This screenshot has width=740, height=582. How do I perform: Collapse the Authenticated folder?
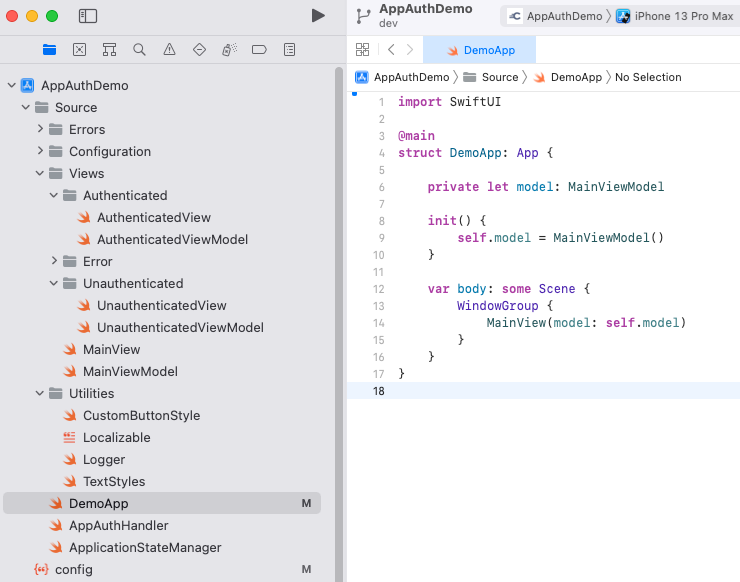[x=54, y=195]
